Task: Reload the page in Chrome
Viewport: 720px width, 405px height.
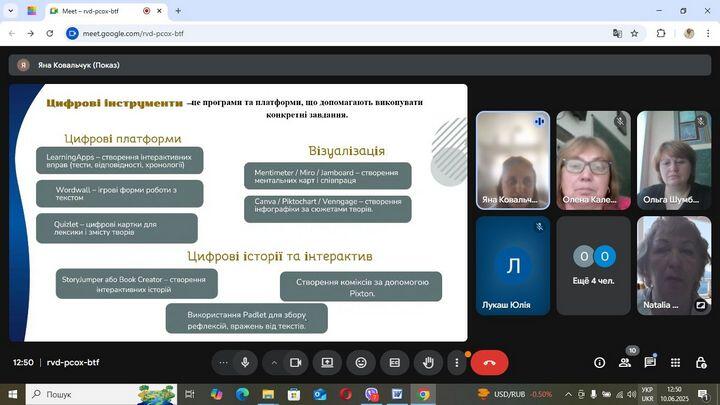Action: tap(50, 34)
